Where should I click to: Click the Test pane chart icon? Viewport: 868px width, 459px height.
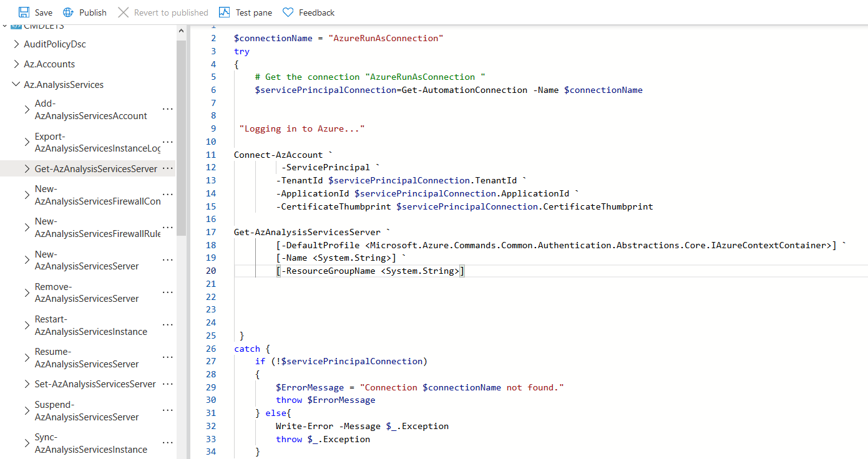pyautogui.click(x=225, y=12)
